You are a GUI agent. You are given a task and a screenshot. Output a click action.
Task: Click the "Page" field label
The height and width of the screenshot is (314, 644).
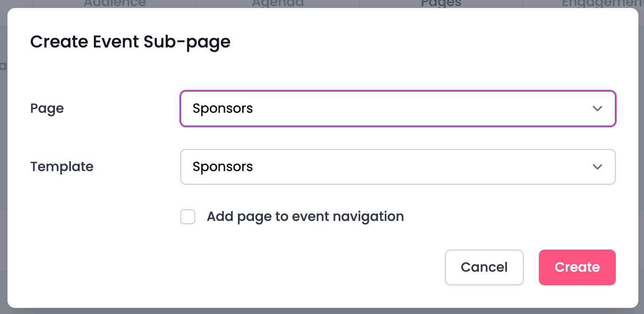click(x=47, y=109)
